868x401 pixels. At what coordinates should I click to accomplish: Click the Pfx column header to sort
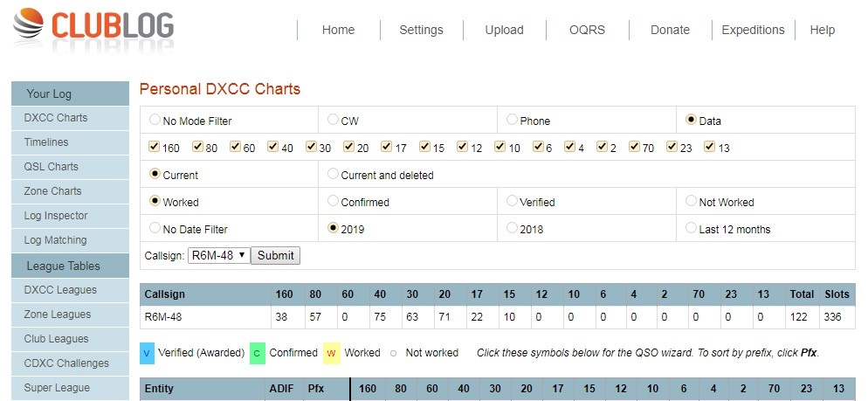(315, 389)
